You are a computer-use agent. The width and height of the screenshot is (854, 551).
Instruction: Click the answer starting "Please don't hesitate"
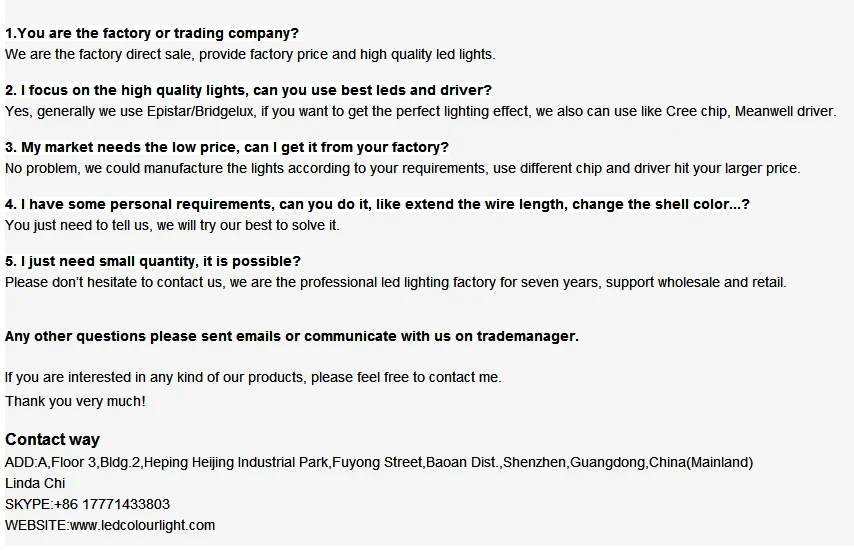point(395,282)
